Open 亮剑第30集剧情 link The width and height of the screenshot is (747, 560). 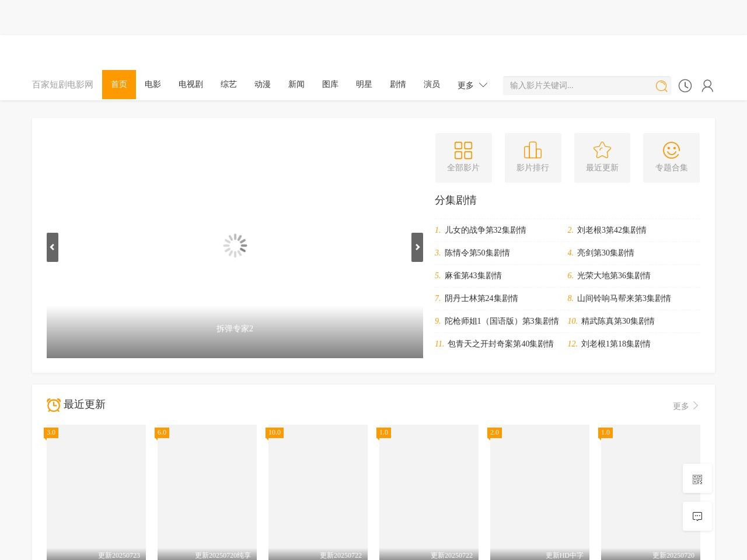(605, 253)
